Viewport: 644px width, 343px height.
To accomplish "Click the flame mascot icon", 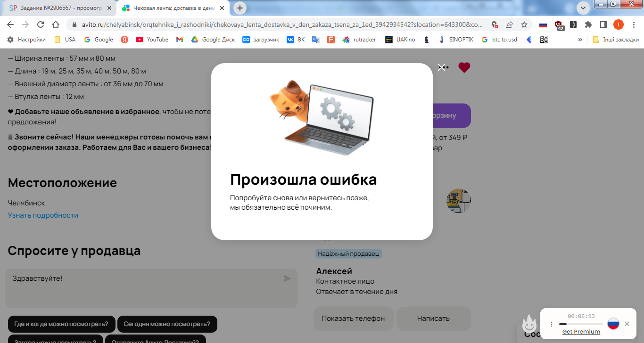I will pyautogui.click(x=529, y=324).
